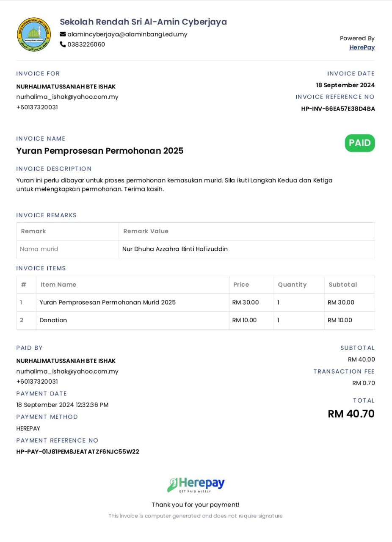Click the school email alamincyberjaya@alaminbangi.edu.my
Viewport: 392px width, 542px height.
click(127, 34)
